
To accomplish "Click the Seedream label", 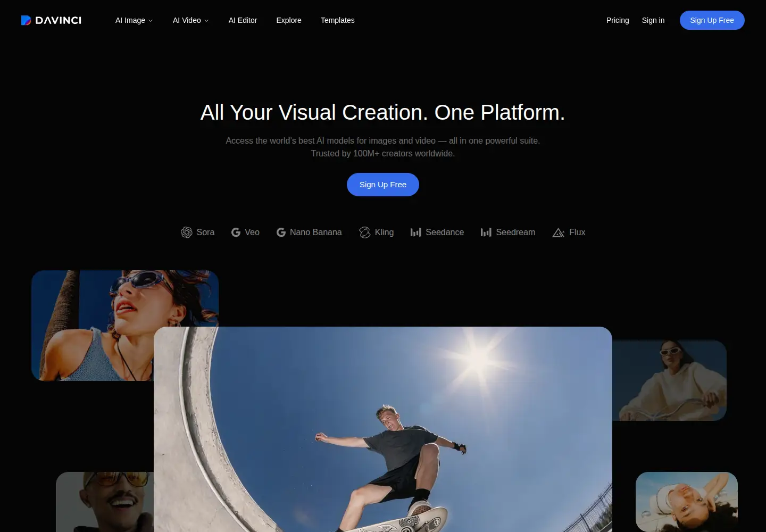I will [x=515, y=232].
